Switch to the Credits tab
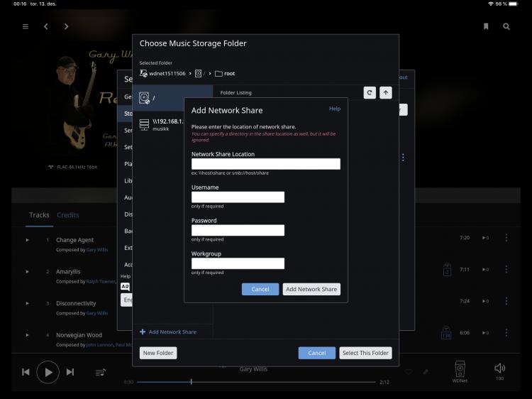 coord(68,215)
